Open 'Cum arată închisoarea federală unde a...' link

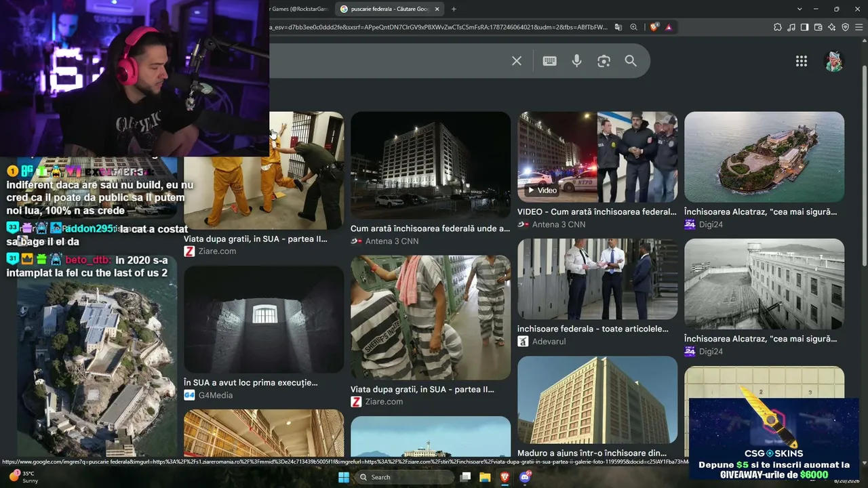430,228
